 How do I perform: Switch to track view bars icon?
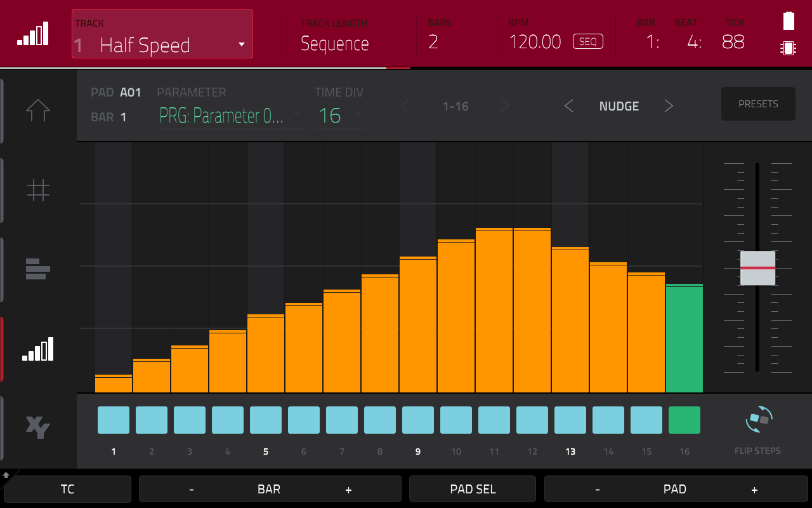click(x=38, y=269)
